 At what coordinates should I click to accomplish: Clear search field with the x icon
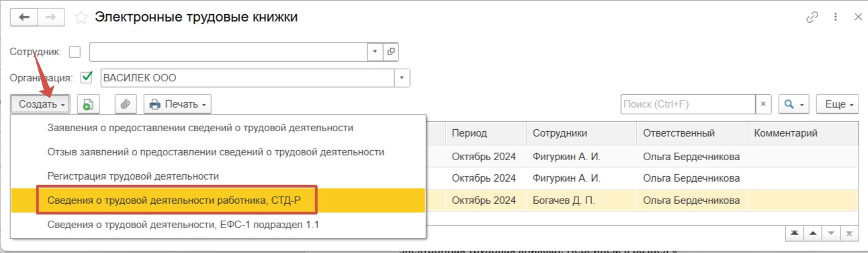(x=763, y=104)
